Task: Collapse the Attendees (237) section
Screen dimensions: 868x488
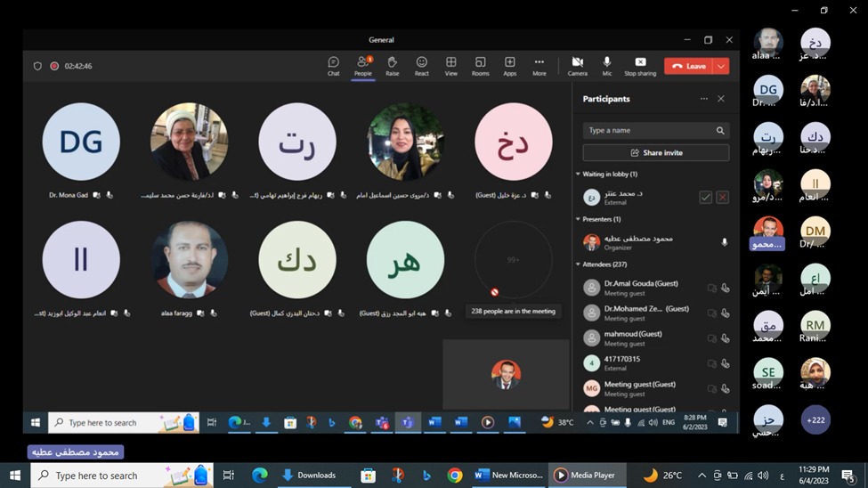Action: (x=578, y=264)
